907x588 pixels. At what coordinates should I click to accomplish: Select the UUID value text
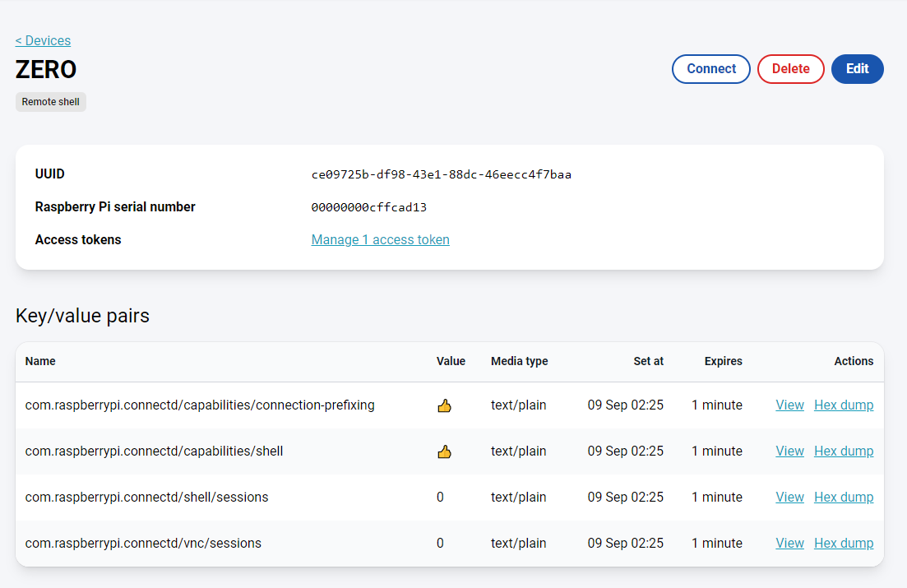[441, 174]
